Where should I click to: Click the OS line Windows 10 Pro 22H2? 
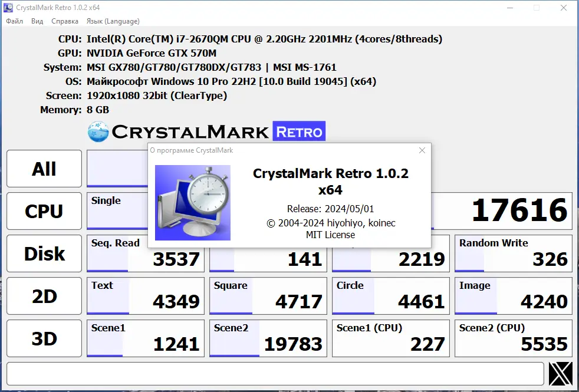pyautogui.click(x=231, y=81)
